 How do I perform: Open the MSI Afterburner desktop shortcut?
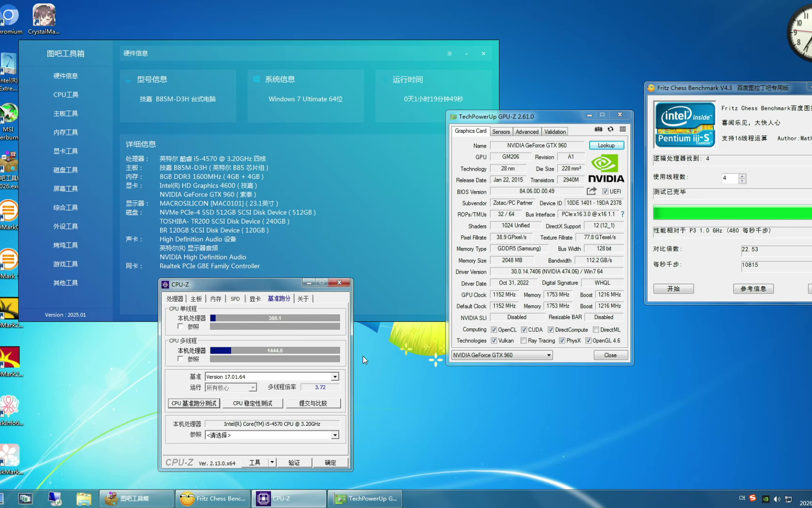click(x=8, y=122)
